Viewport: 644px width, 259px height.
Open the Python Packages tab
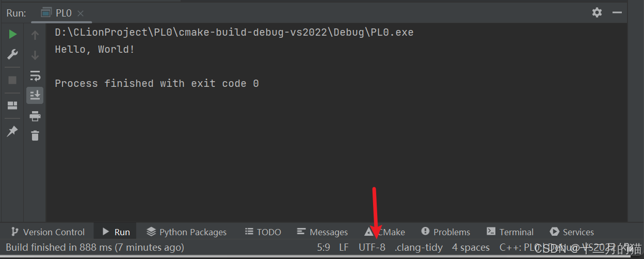click(187, 232)
